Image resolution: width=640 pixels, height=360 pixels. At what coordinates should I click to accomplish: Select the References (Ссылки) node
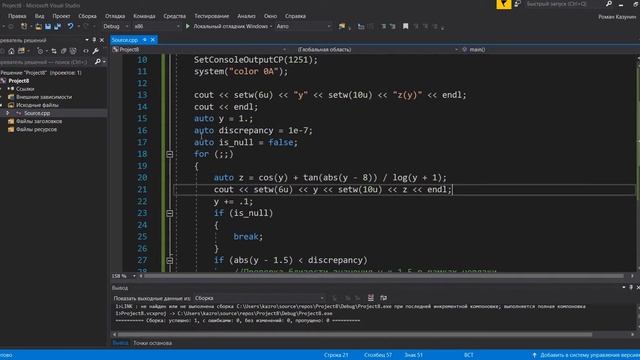click(x=25, y=89)
